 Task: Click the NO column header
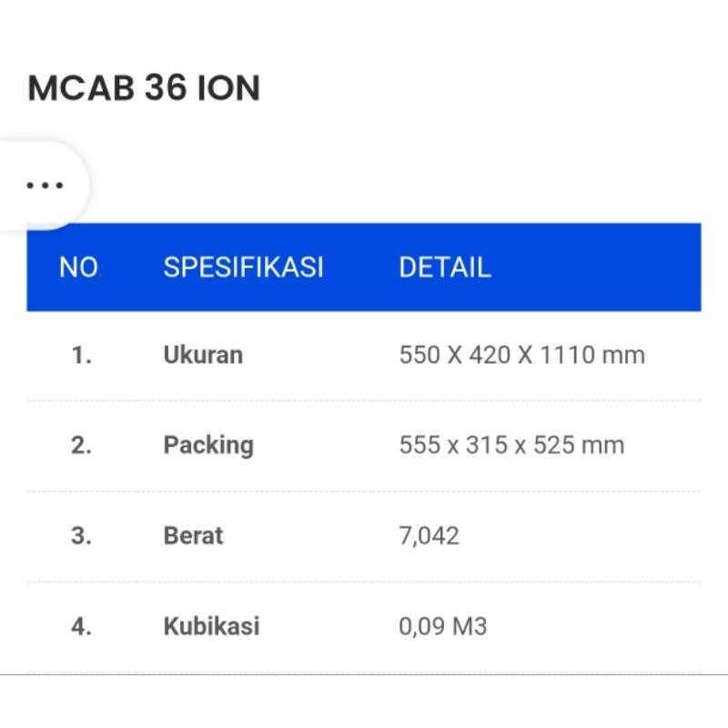click(78, 268)
